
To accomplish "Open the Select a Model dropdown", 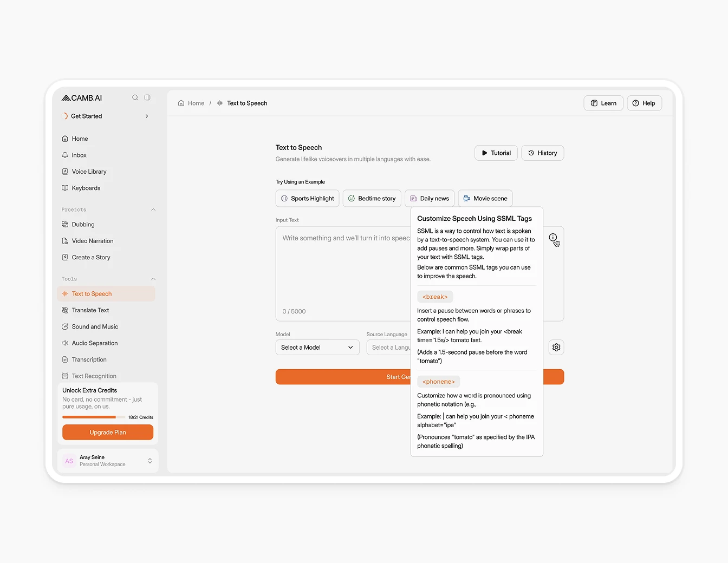I will [317, 348].
